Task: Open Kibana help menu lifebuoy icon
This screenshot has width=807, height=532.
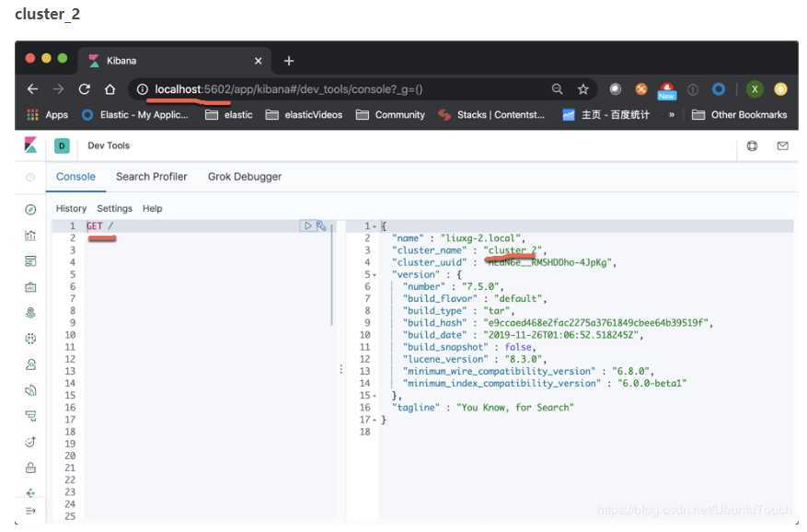Action: [752, 145]
